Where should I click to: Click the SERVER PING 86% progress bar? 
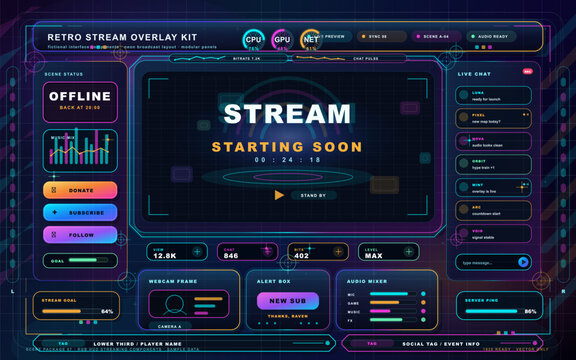pos(494,311)
